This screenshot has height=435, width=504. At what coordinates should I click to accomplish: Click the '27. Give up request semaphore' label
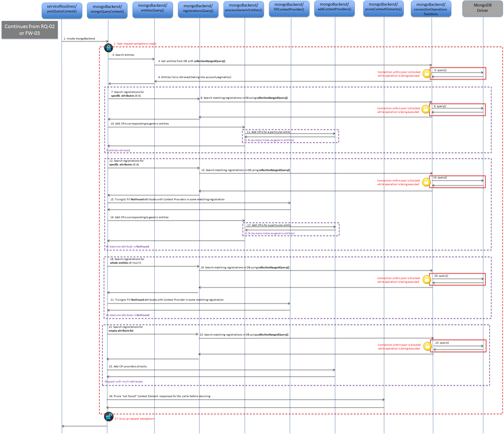(x=134, y=419)
